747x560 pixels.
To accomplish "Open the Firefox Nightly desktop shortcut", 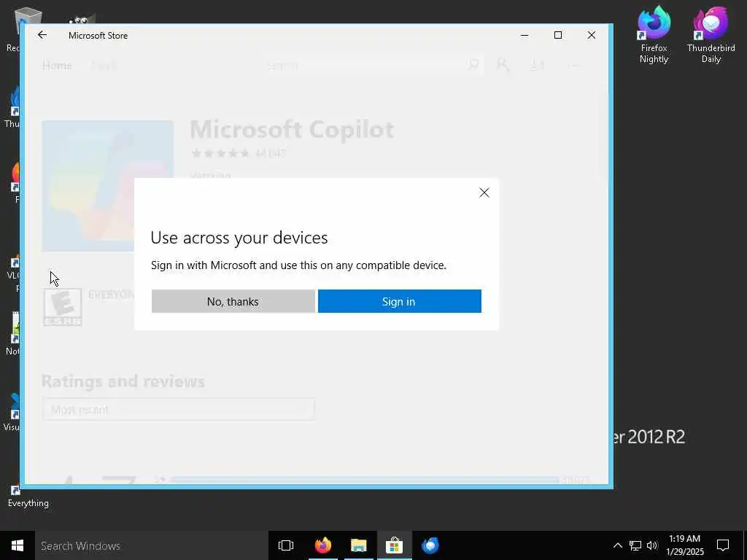I will pos(654,35).
